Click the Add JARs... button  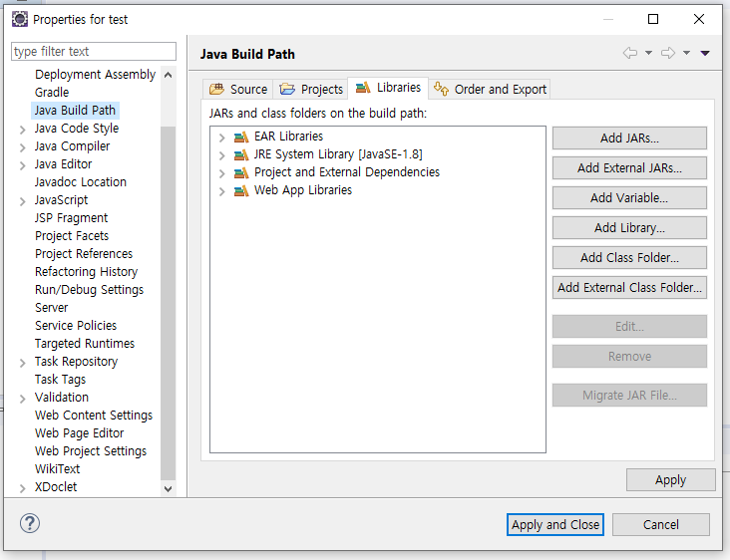629,139
